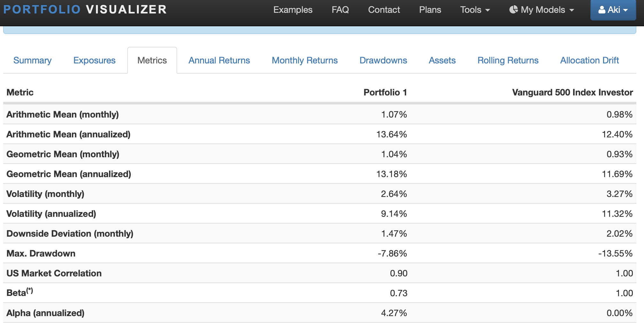The image size is (644, 326).
Task: Open the Monthly Returns tab
Action: 305,60
